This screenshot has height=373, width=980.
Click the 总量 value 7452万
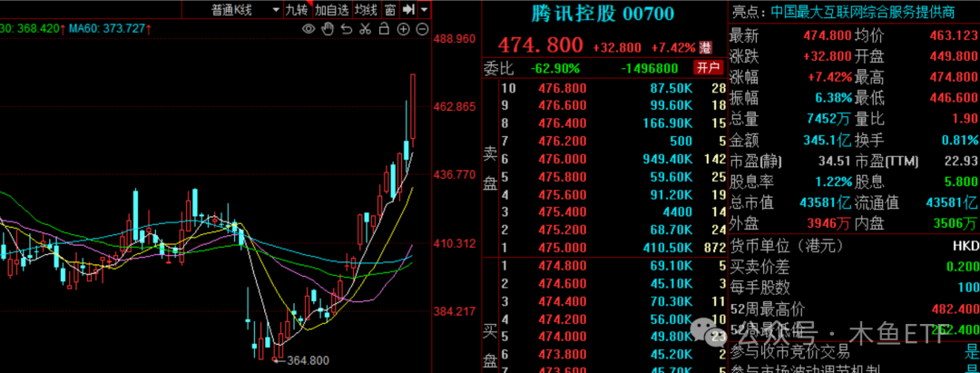click(x=828, y=119)
